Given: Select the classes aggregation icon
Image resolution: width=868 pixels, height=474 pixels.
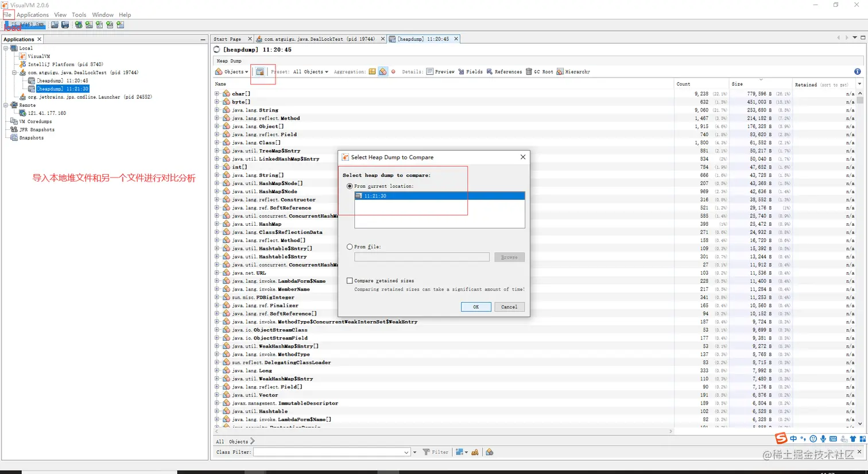Looking at the screenshot, I should (x=383, y=72).
